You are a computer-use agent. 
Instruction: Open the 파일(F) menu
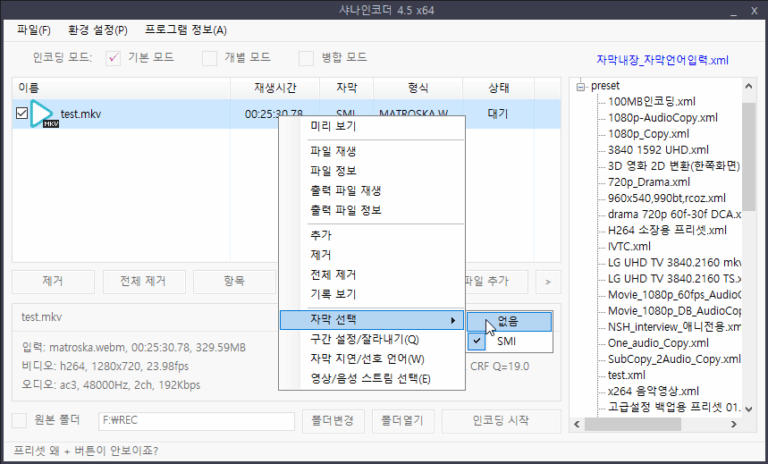click(x=33, y=30)
